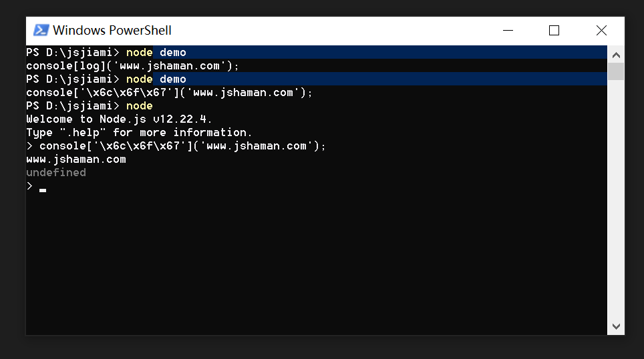Click the blinking cursor at the REPL prompt

click(x=43, y=191)
